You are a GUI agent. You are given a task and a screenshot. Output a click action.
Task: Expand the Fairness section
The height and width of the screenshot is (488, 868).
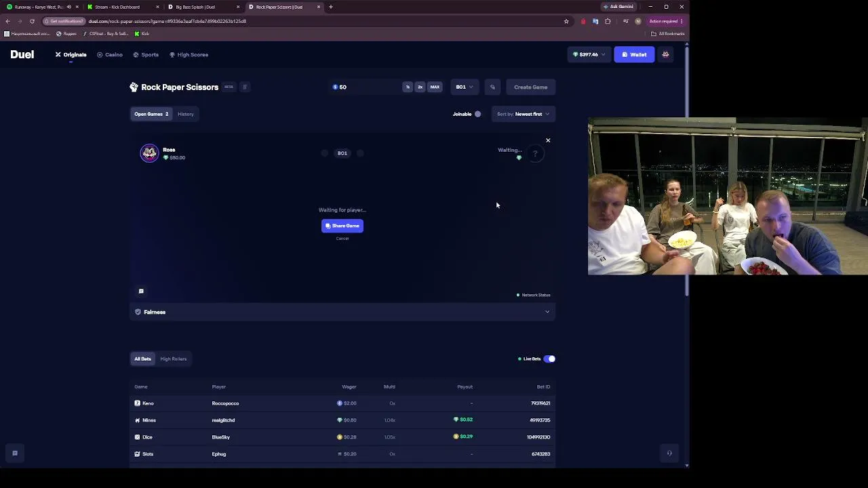[342, 312]
